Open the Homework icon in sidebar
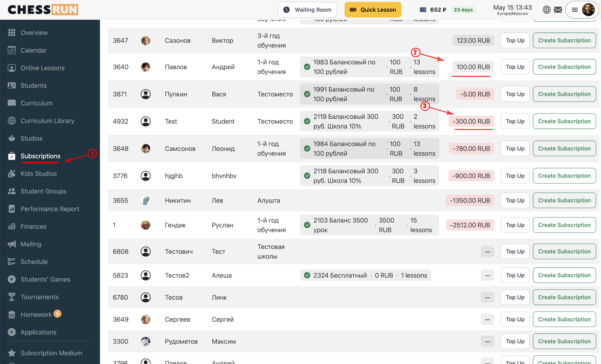602x364 pixels. click(12, 314)
